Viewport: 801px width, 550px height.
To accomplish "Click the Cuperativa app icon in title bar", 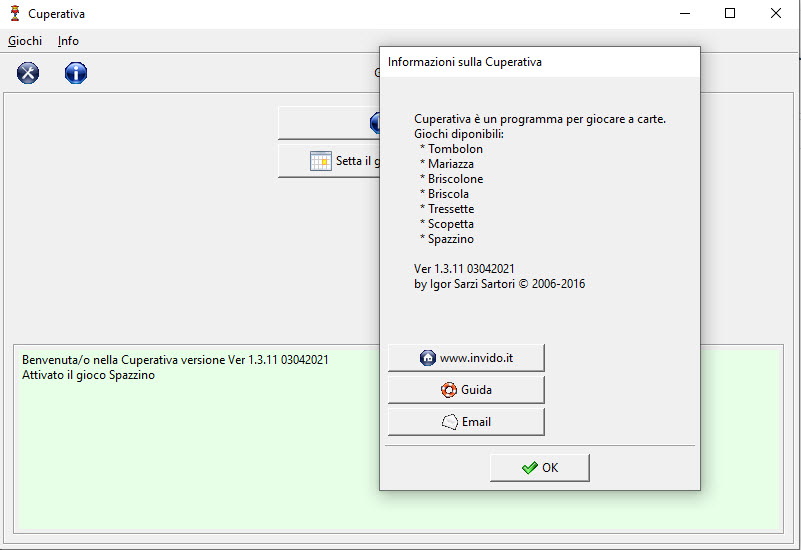I will (14, 14).
